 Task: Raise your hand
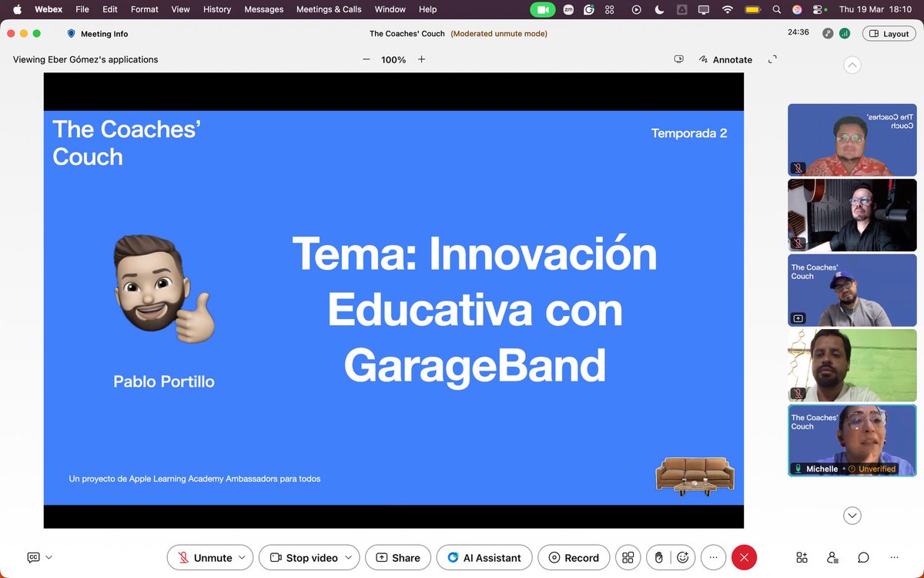pos(658,557)
